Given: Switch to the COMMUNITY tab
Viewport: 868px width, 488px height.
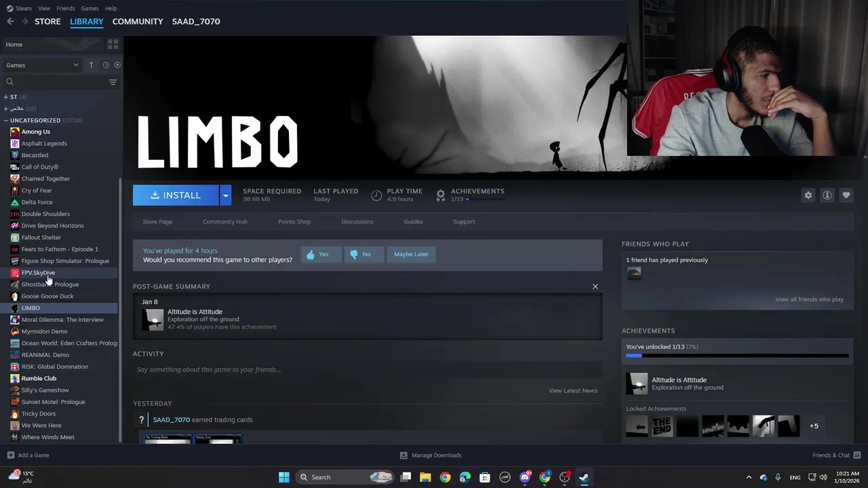Looking at the screenshot, I should point(138,22).
